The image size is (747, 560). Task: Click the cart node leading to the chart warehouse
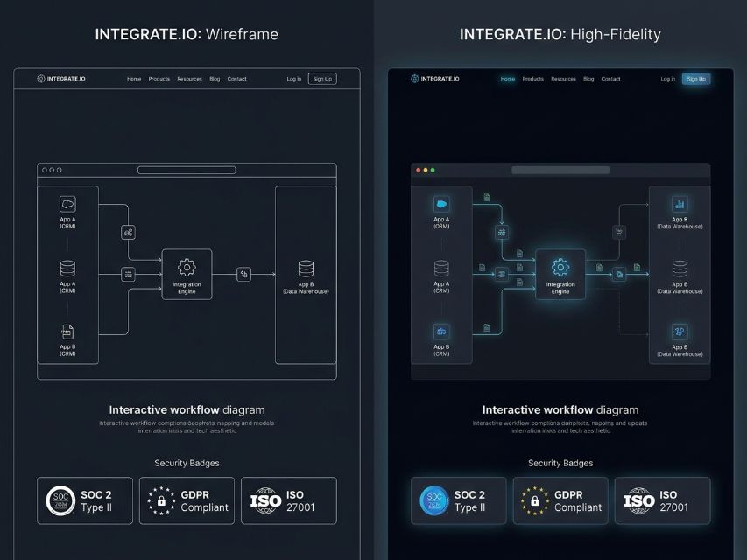point(619,233)
